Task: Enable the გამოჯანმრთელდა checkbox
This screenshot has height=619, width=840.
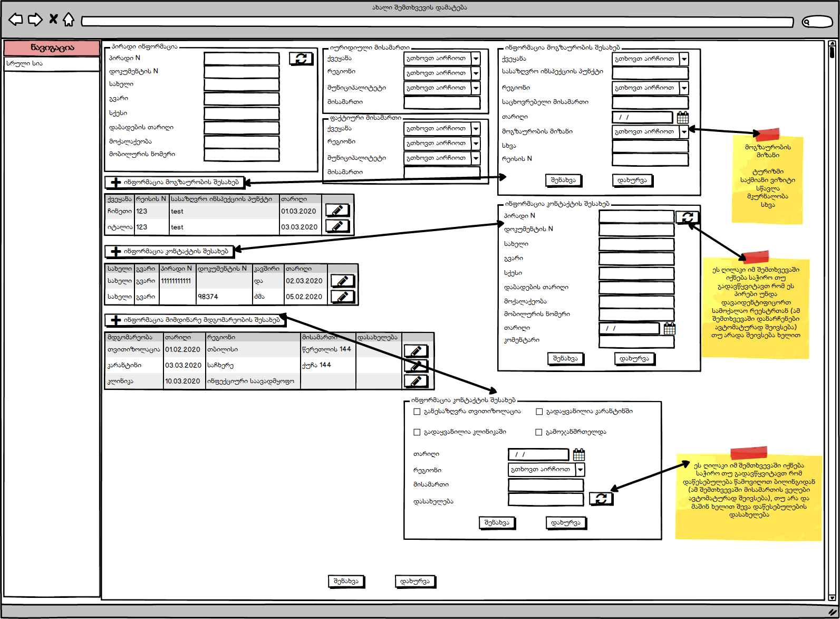Action: click(x=539, y=432)
